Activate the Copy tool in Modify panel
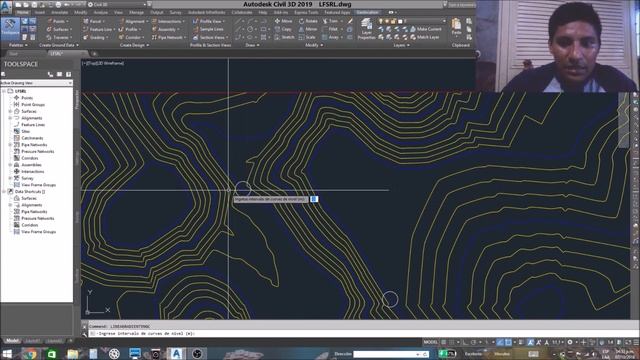The height and width of the screenshot is (360, 640). [283, 29]
